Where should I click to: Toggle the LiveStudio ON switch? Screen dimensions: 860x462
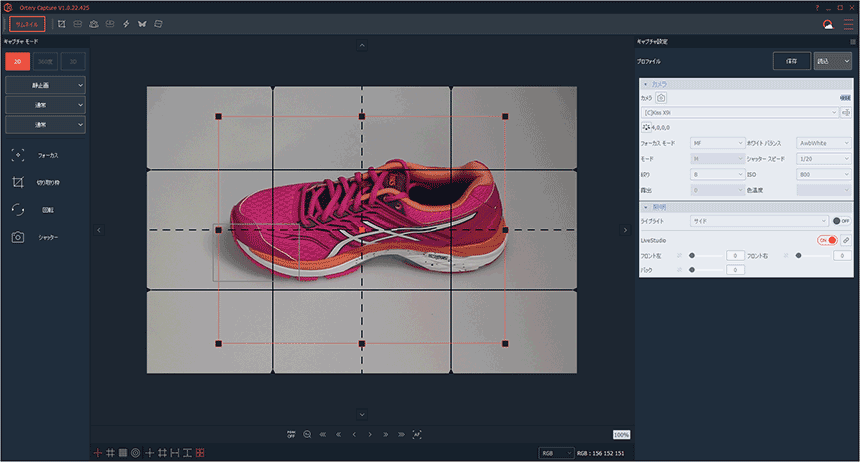[826, 240]
